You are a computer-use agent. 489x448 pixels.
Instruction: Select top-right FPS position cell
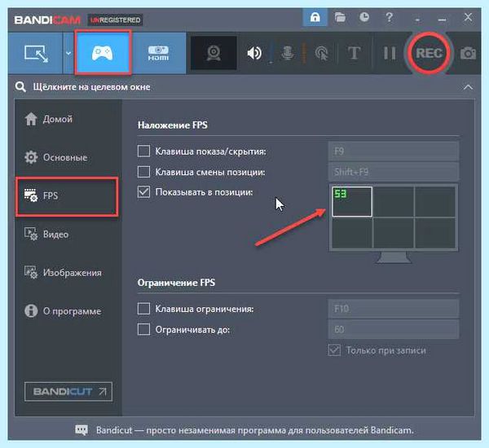pyautogui.click(x=434, y=201)
